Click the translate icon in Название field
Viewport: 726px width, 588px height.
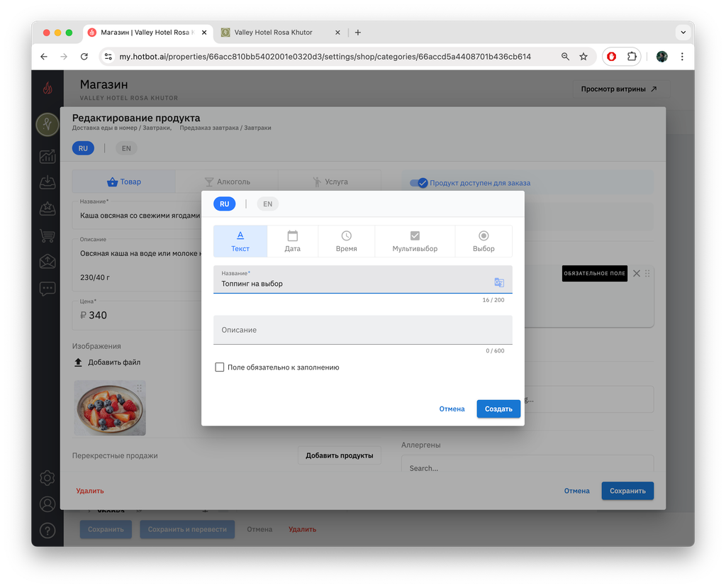498,282
